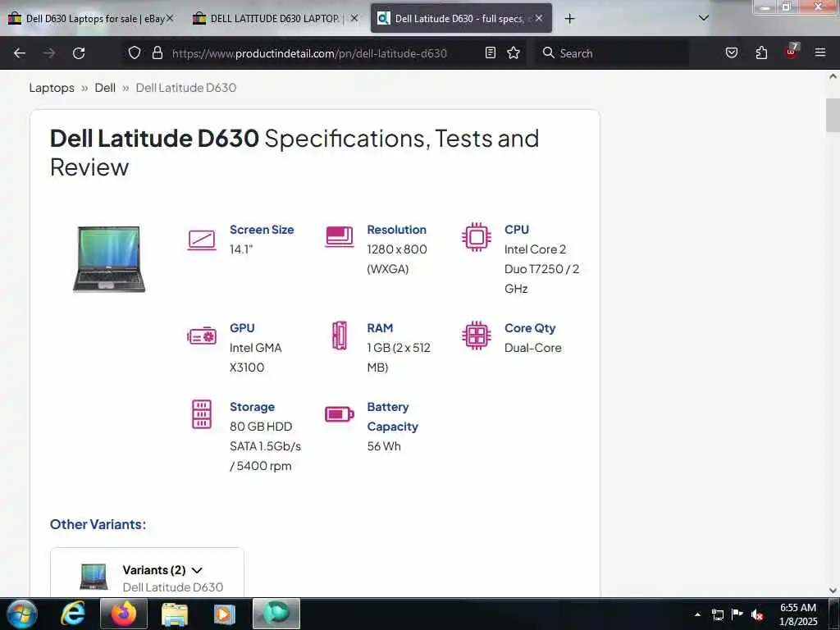Click the Storage drive icon
Image resolution: width=840 pixels, height=630 pixels.
click(x=202, y=414)
